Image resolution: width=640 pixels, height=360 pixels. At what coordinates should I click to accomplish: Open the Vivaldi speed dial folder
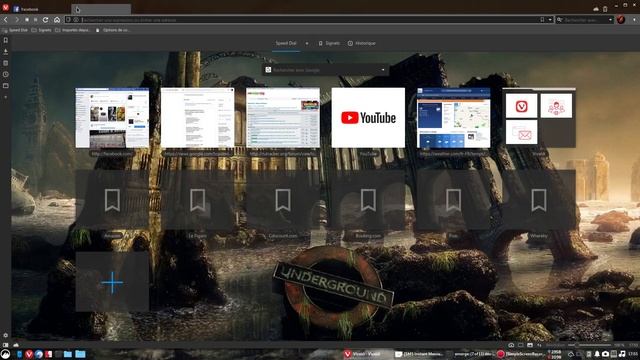point(539,118)
